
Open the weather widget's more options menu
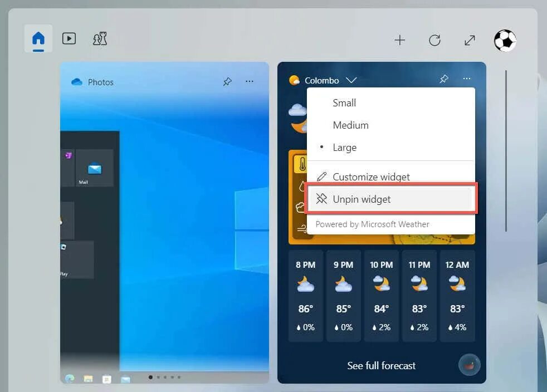coord(467,79)
